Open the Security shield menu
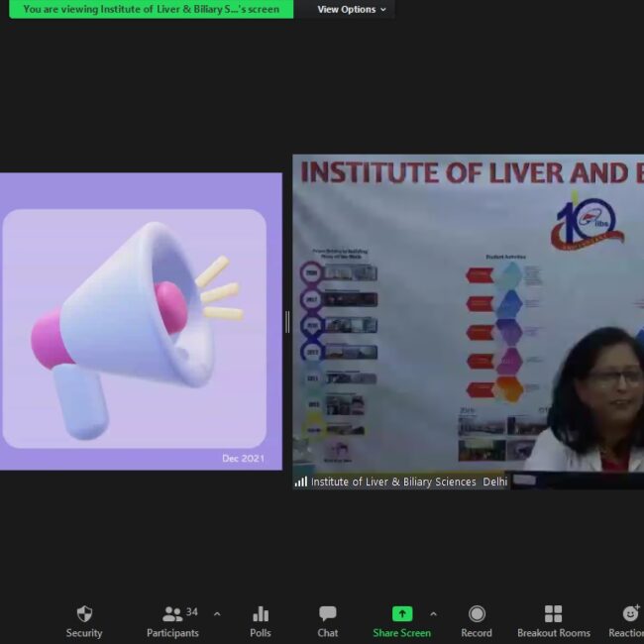Screen dimensions: 644x644 [x=84, y=621]
